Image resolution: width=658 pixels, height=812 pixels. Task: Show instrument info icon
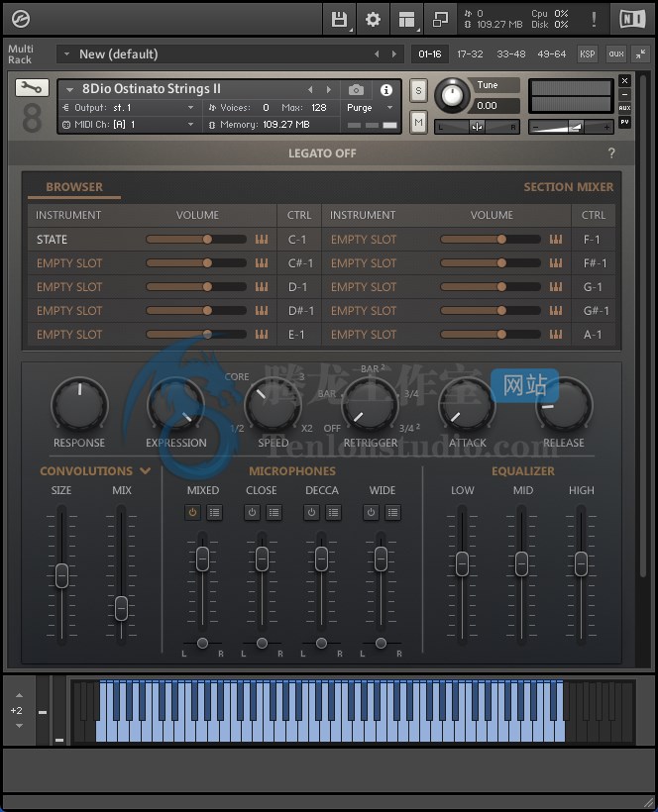(386, 90)
